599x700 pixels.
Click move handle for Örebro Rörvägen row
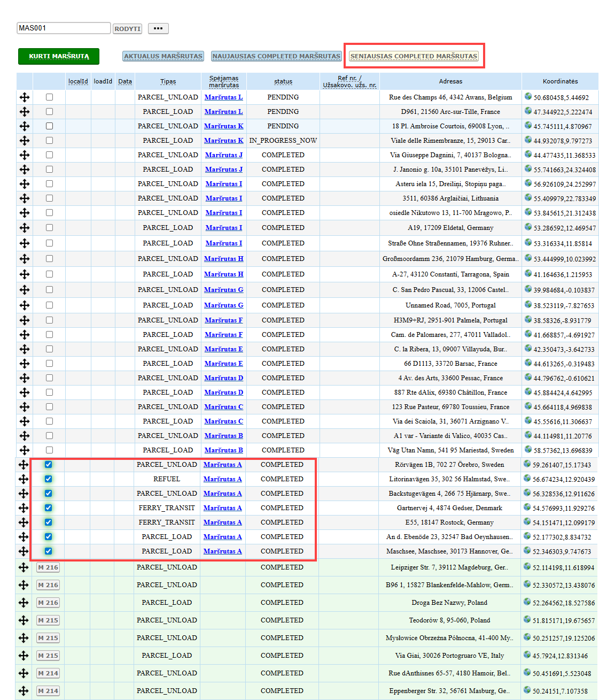click(24, 465)
